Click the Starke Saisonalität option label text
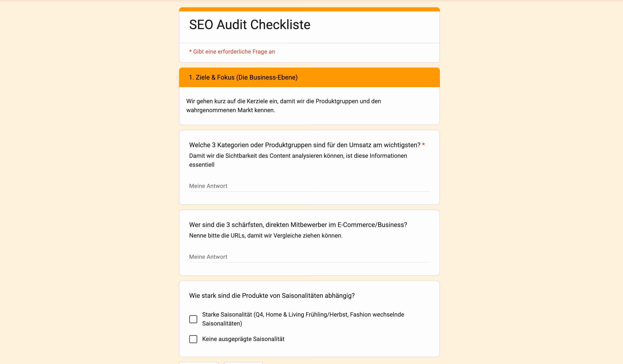 [x=303, y=319]
